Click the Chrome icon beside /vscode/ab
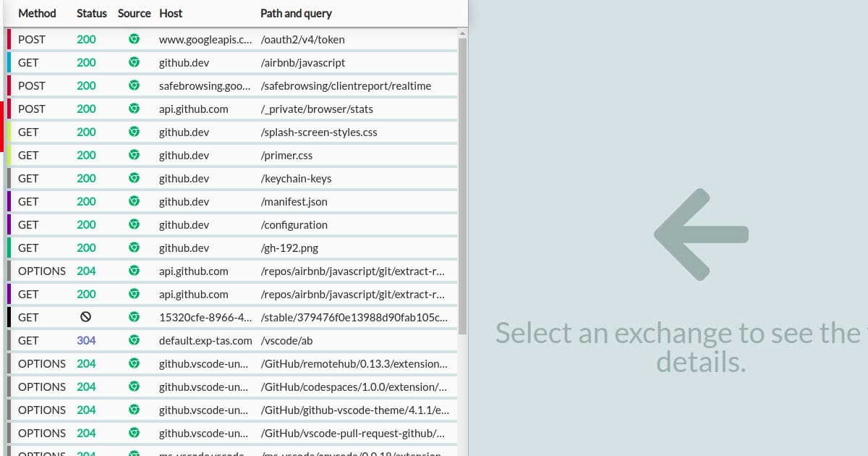The height and width of the screenshot is (456, 868). pyautogui.click(x=134, y=340)
